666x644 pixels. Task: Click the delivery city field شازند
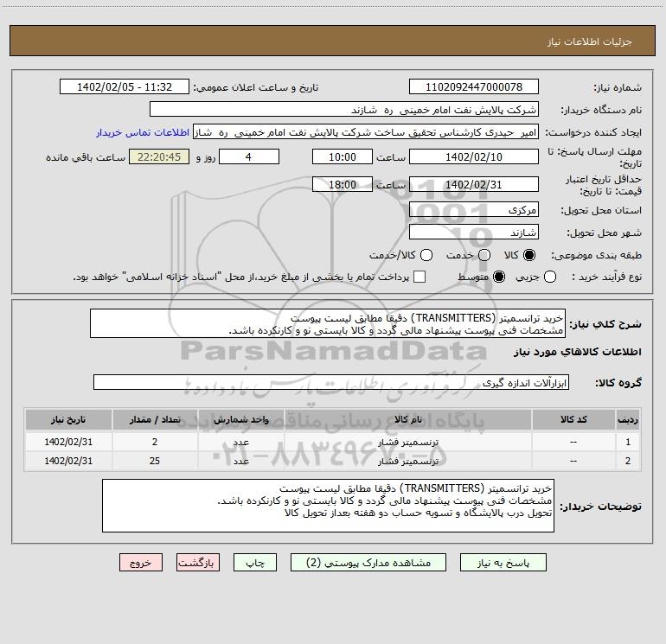474,233
